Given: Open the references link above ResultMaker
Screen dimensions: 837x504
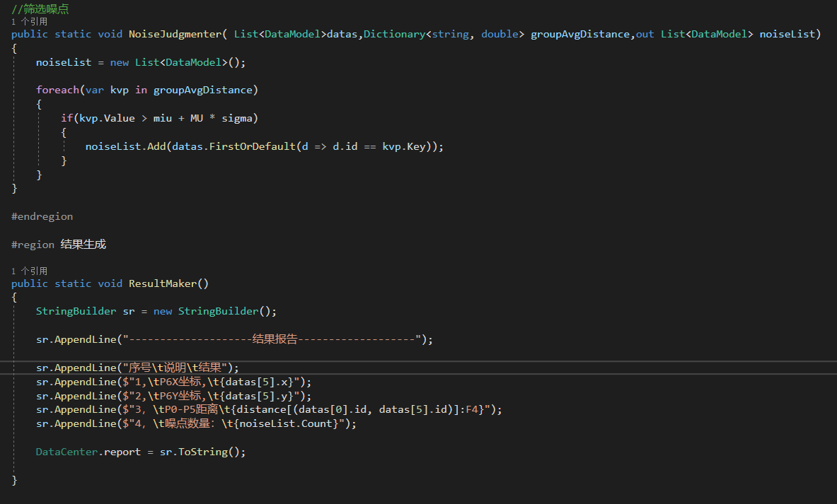Looking at the screenshot, I should pos(29,271).
